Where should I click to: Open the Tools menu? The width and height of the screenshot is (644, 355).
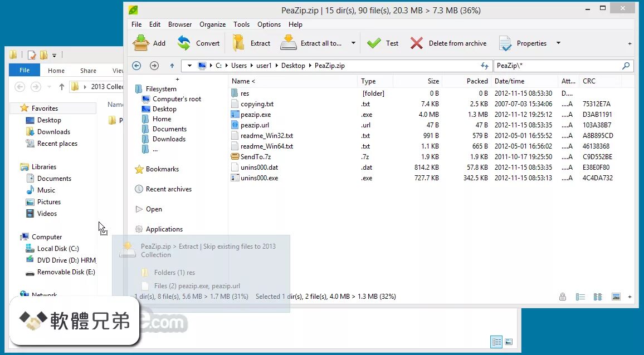click(x=242, y=24)
